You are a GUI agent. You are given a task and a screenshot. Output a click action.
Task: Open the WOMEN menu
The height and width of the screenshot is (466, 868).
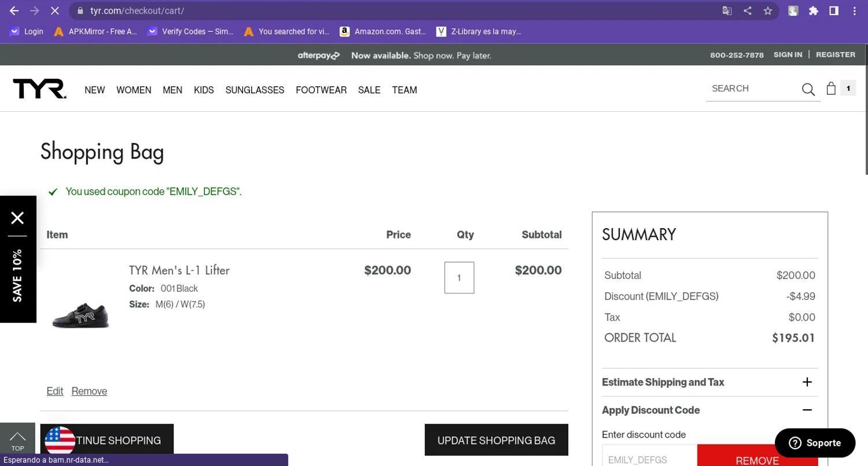point(134,90)
